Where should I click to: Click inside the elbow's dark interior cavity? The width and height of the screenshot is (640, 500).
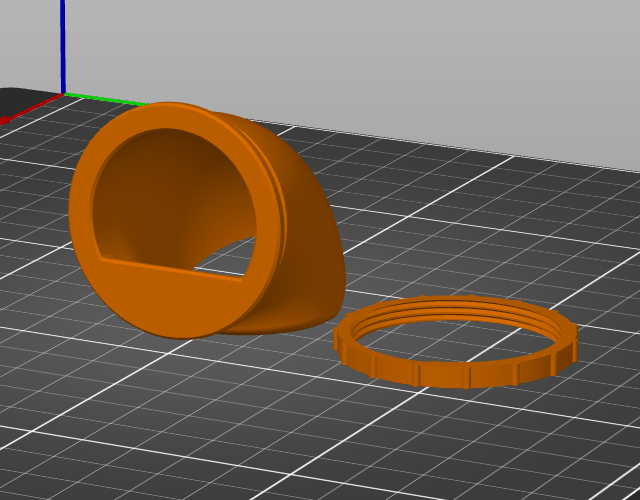point(171,192)
